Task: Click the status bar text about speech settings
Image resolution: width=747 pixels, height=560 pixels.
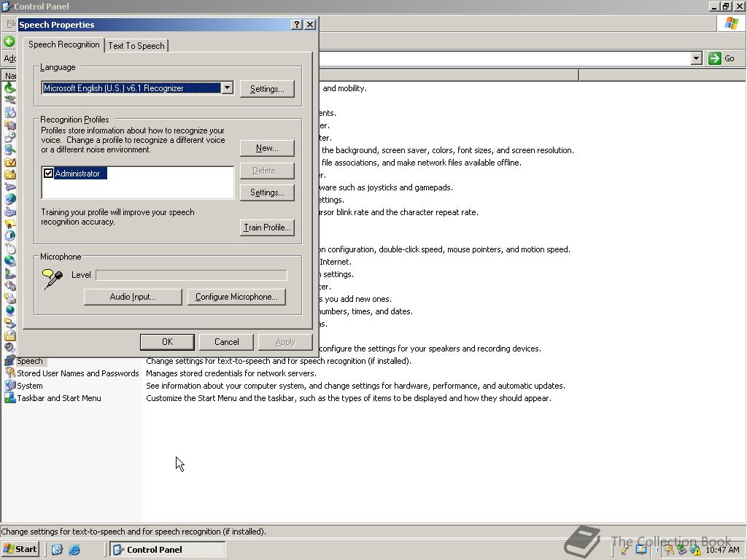Action: point(133,532)
